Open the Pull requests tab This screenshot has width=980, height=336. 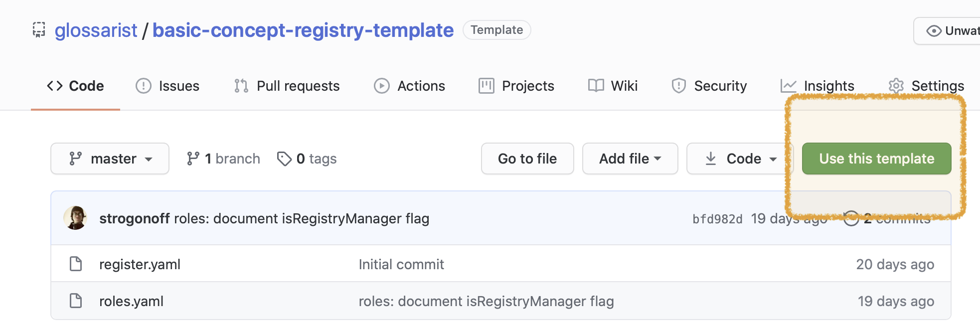[x=287, y=86]
